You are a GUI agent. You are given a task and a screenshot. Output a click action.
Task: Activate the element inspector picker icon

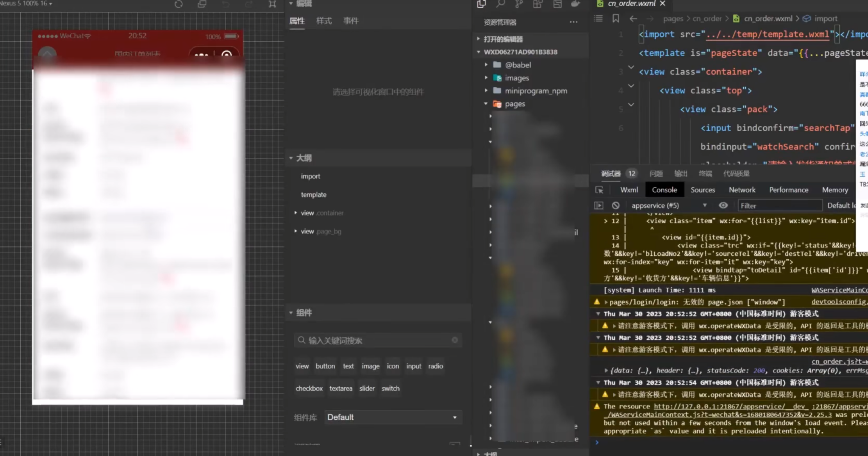(x=599, y=190)
